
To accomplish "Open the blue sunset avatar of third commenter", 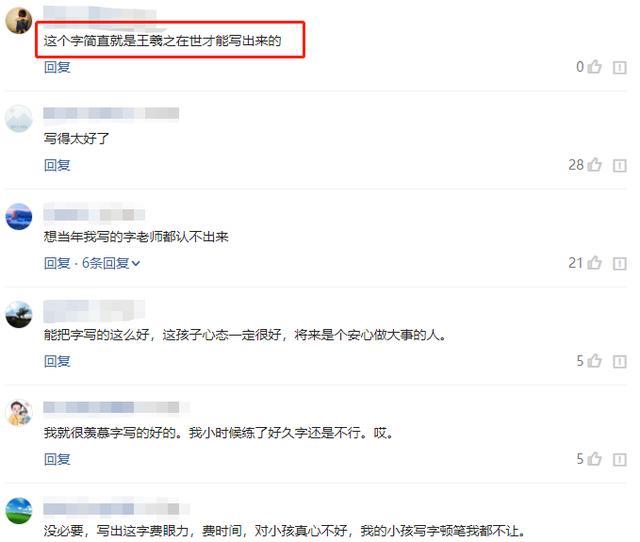I will pos(18,216).
